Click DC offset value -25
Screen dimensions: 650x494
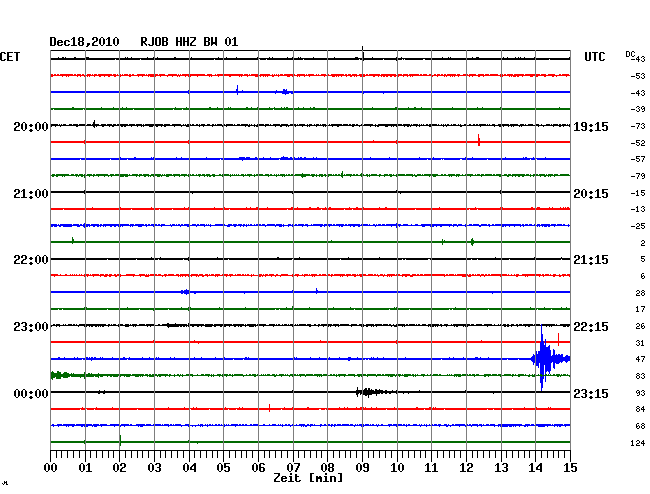pyautogui.click(x=638, y=226)
